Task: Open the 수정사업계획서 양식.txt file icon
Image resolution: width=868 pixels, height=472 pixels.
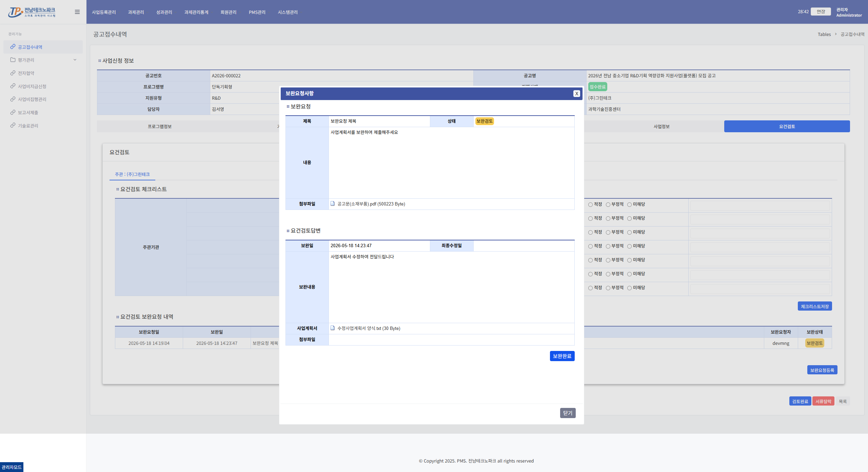Action: point(333,328)
